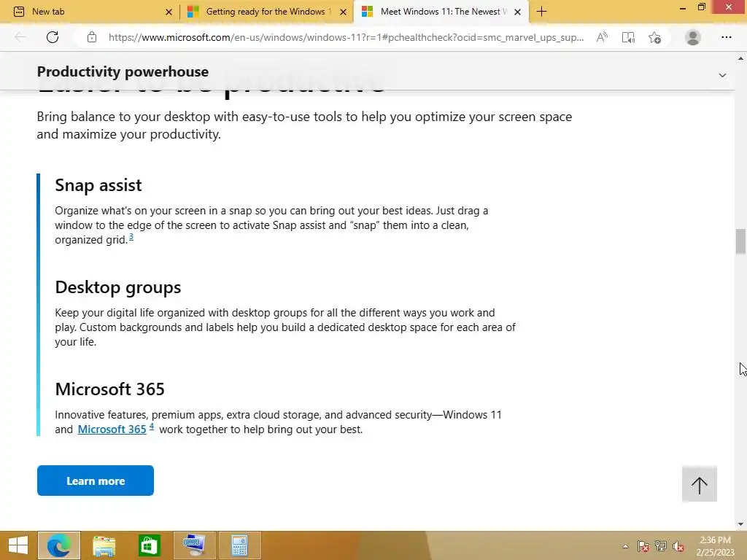The height and width of the screenshot is (560, 747).
Task: Click the Learn more button
Action: coord(96,481)
